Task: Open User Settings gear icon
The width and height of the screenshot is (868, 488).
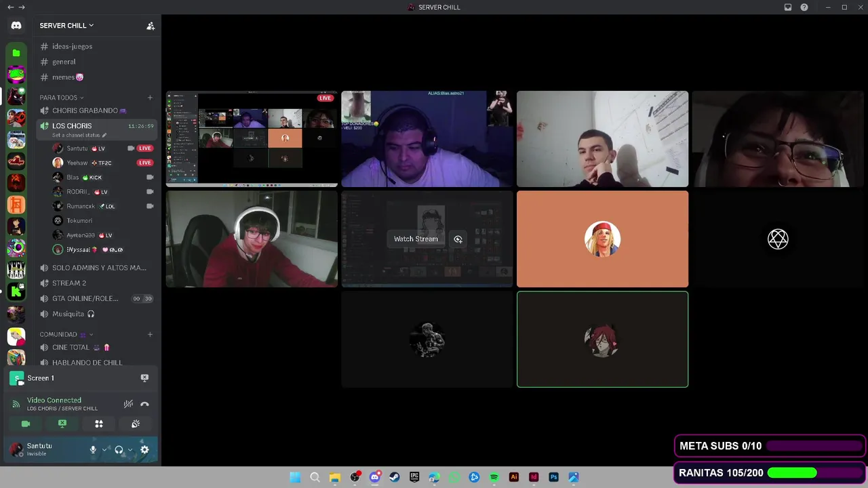Action: 144,449
